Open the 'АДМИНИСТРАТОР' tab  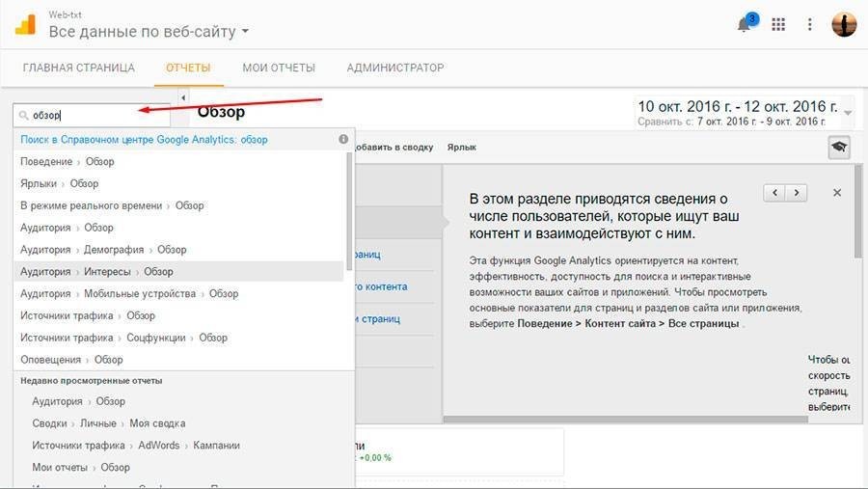(x=395, y=68)
